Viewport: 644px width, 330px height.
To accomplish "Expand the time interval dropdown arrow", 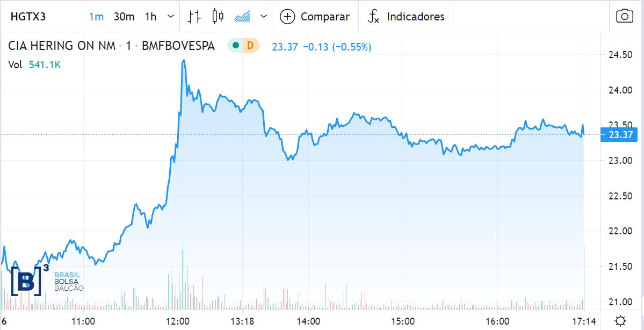I will pos(171,17).
